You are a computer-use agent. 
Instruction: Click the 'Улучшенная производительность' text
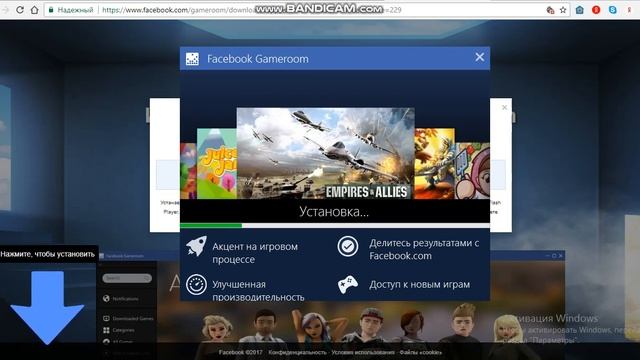point(258,291)
